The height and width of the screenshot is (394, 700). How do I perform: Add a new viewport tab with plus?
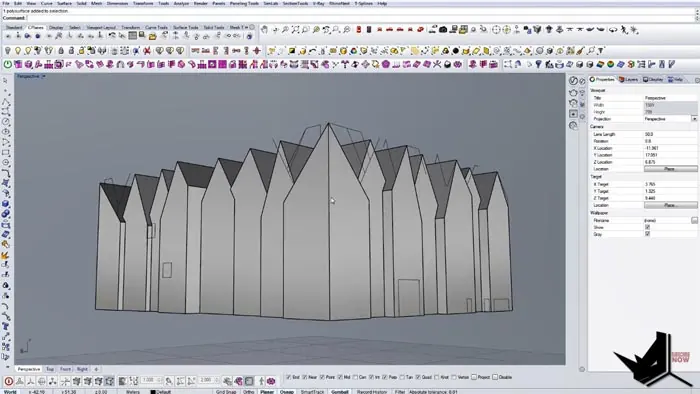pos(96,369)
